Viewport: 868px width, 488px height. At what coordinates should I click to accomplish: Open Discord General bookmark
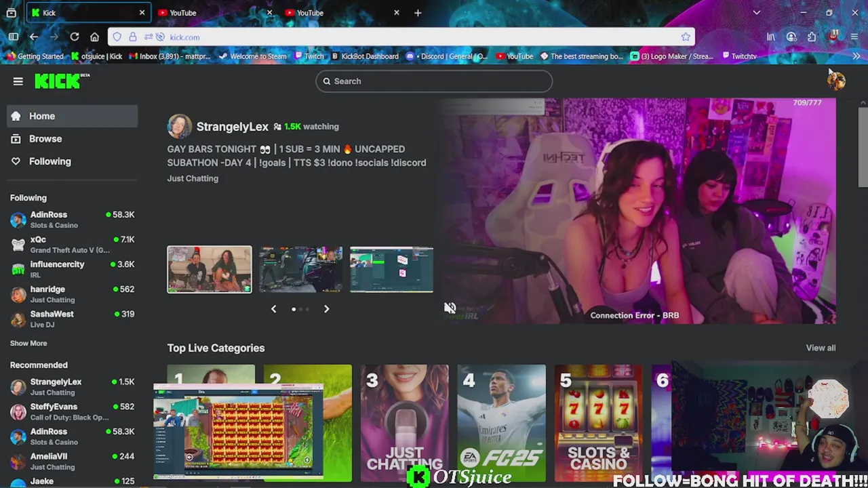coord(448,56)
